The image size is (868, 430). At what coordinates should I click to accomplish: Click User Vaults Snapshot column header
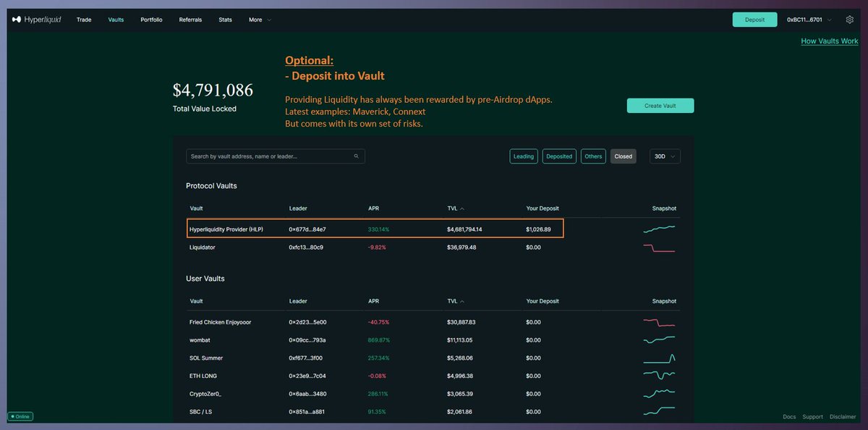pos(664,301)
